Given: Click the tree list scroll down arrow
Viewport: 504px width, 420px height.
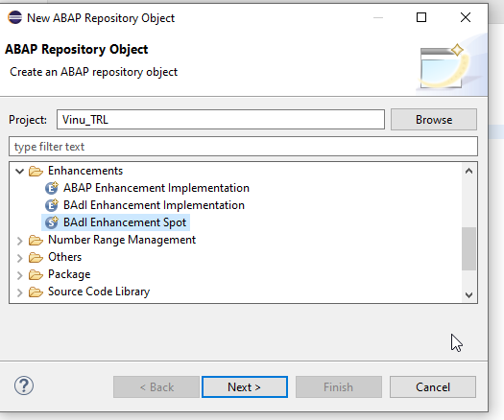Looking at the screenshot, I should (x=469, y=294).
